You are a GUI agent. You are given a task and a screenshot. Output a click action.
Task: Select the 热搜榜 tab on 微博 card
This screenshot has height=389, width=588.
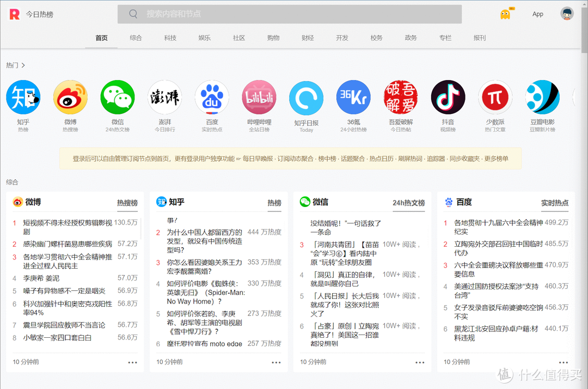(127, 203)
